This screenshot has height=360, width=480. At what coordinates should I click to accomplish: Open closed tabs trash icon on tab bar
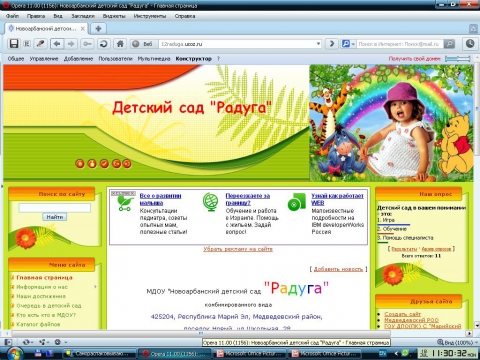(473, 29)
